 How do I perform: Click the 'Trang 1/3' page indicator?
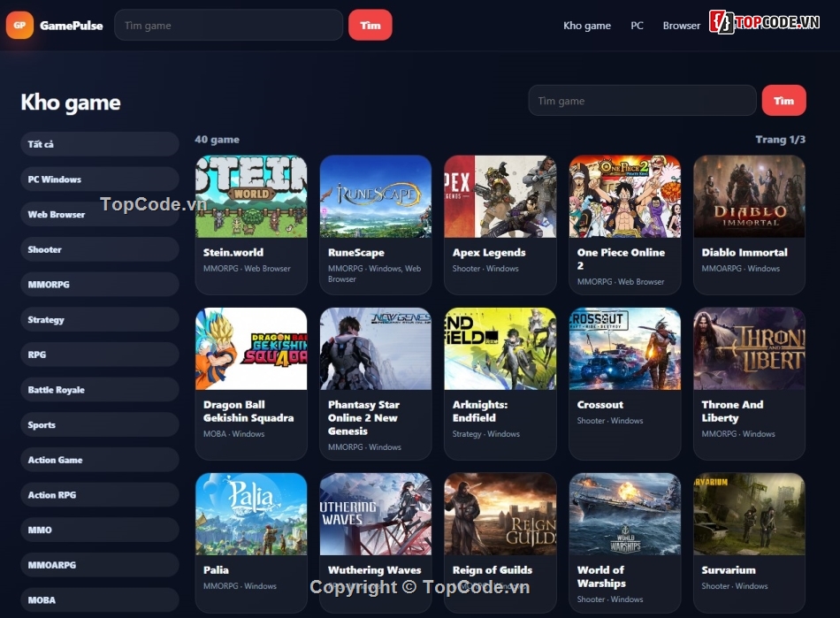(780, 139)
